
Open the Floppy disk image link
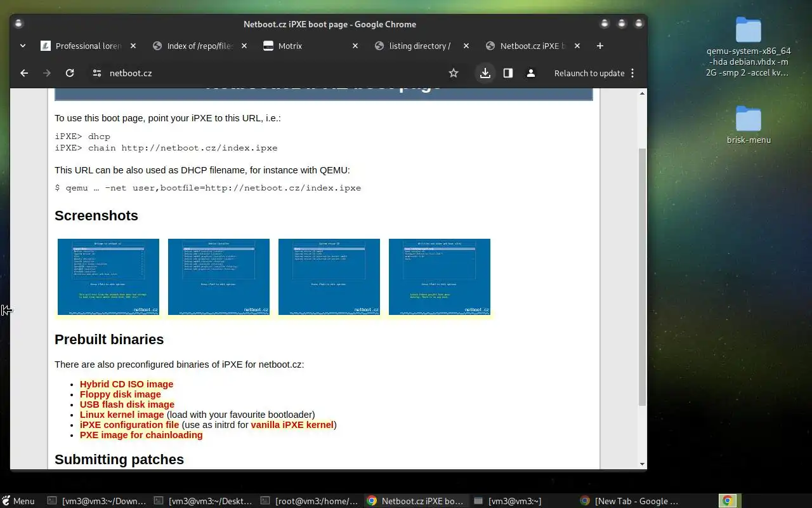click(121, 394)
